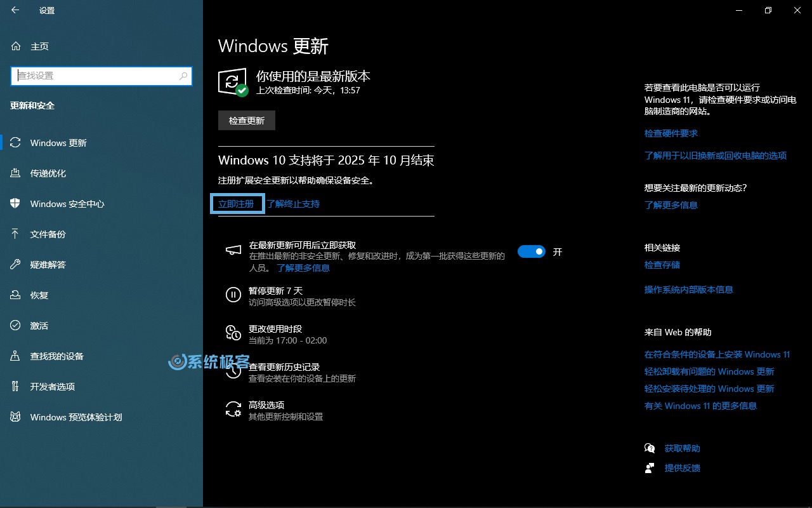The image size is (812, 508).
Task: Click the Windows 预览体验计划 cat icon
Action: 16,417
